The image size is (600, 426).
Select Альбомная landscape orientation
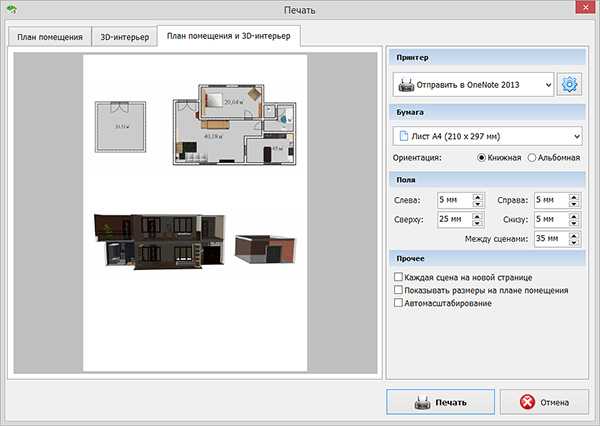point(532,157)
